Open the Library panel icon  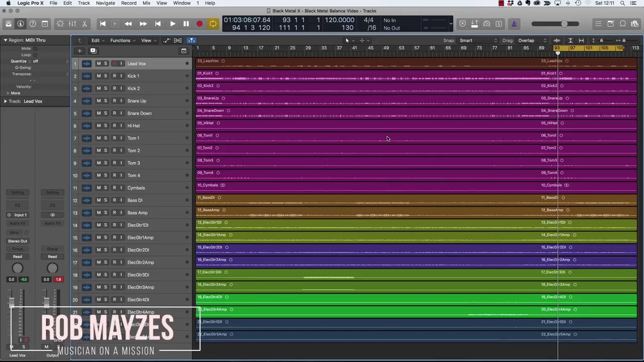[x=9, y=24]
